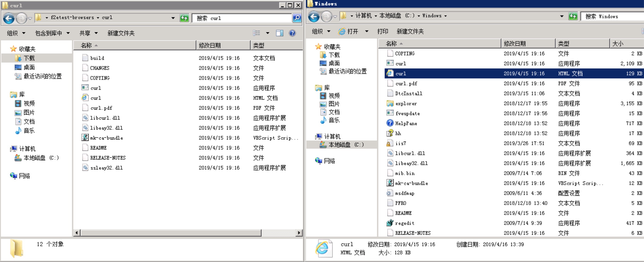Select the mk-ca-bundle VBScript icon in curl window
Image resolution: width=644 pixels, height=262 pixels.
click(x=85, y=138)
